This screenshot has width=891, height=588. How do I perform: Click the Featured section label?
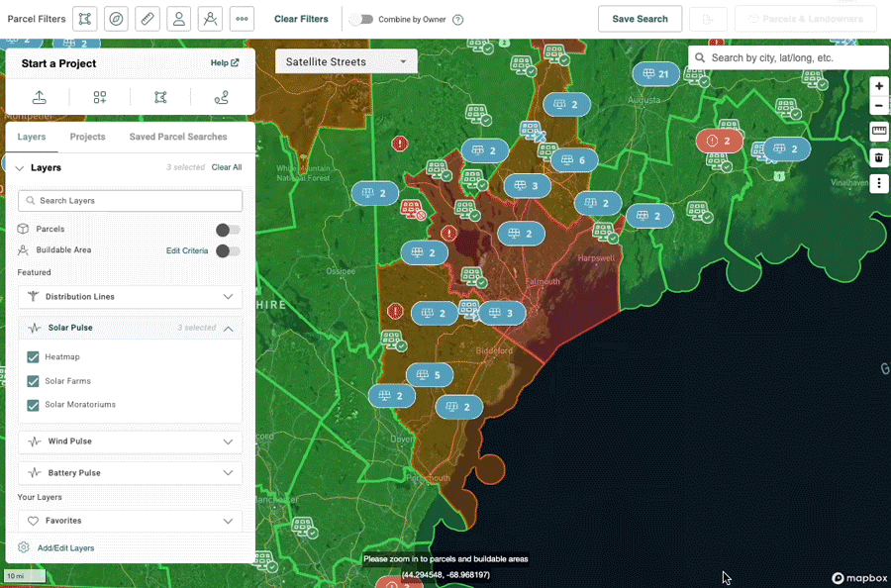(x=34, y=272)
